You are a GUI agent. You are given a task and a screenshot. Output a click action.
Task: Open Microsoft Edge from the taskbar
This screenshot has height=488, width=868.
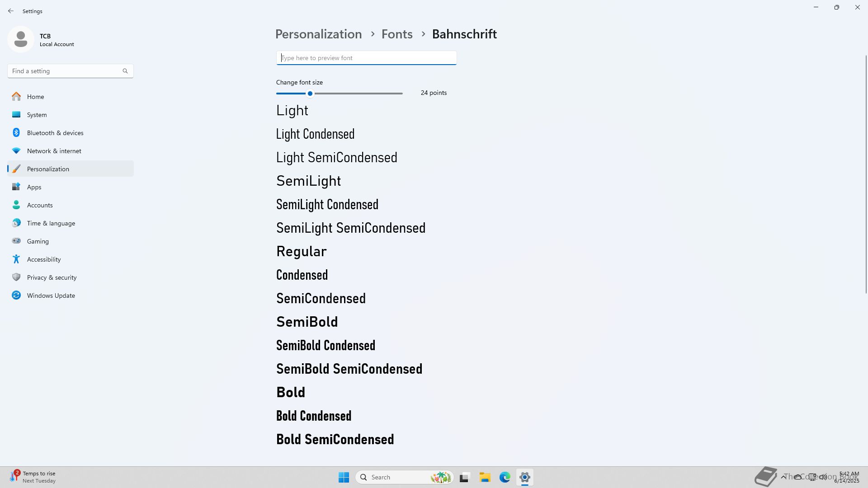pos(505,477)
